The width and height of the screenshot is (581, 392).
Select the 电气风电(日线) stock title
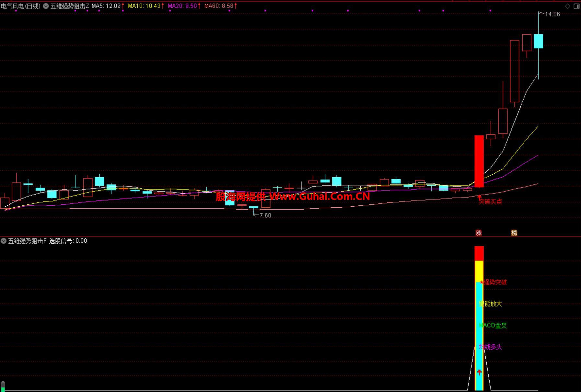click(20, 6)
